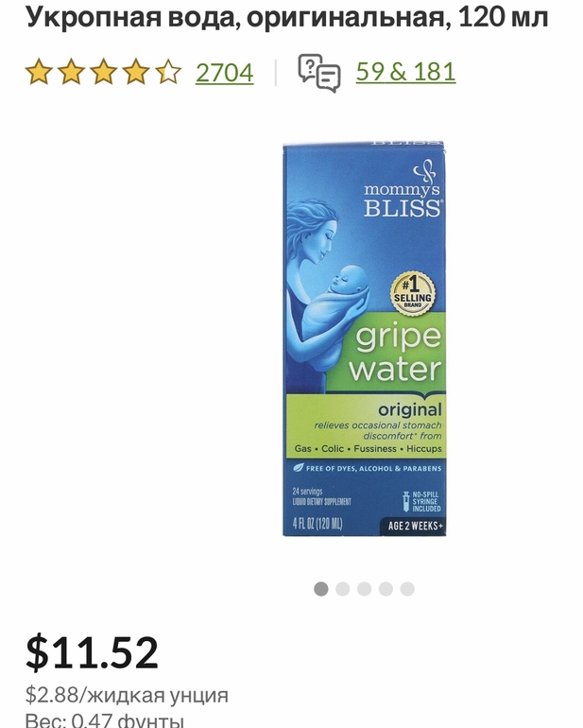Click the mommy's BLISS logo on box
Image resolution: width=583 pixels, height=728 pixels.
(402, 190)
